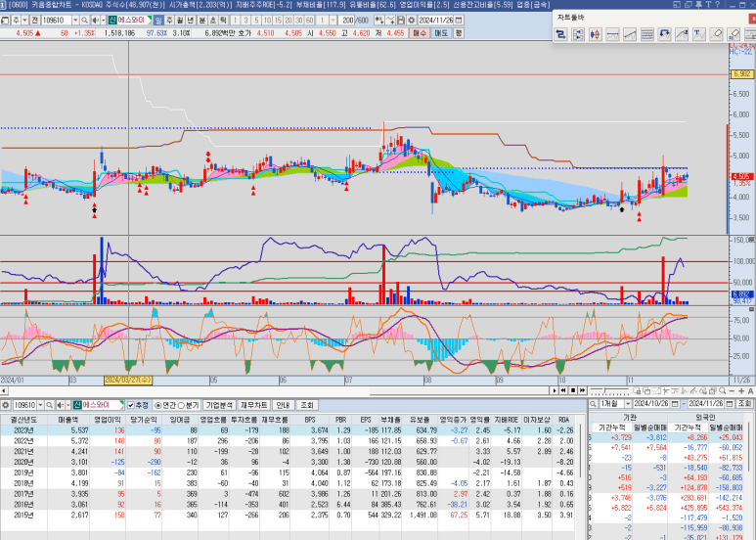Click the save diskette icon in top toolbar
756x540 pixels.
click(x=401, y=21)
